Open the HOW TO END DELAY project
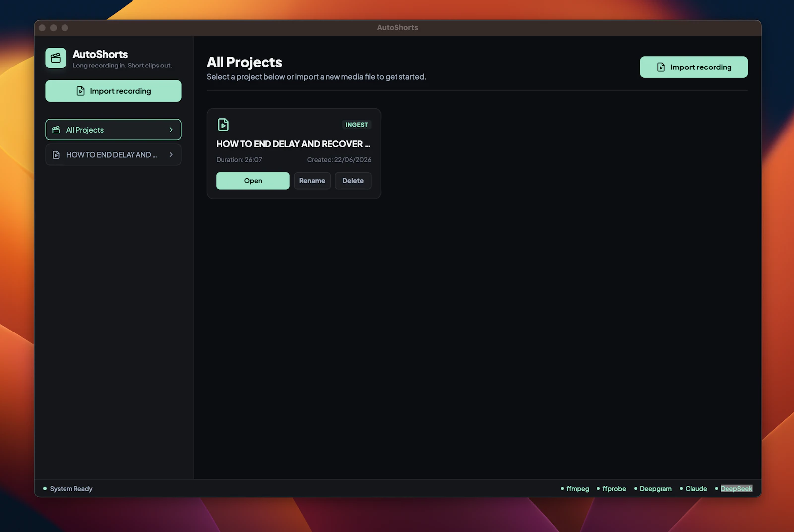794x532 pixels. 253,181
